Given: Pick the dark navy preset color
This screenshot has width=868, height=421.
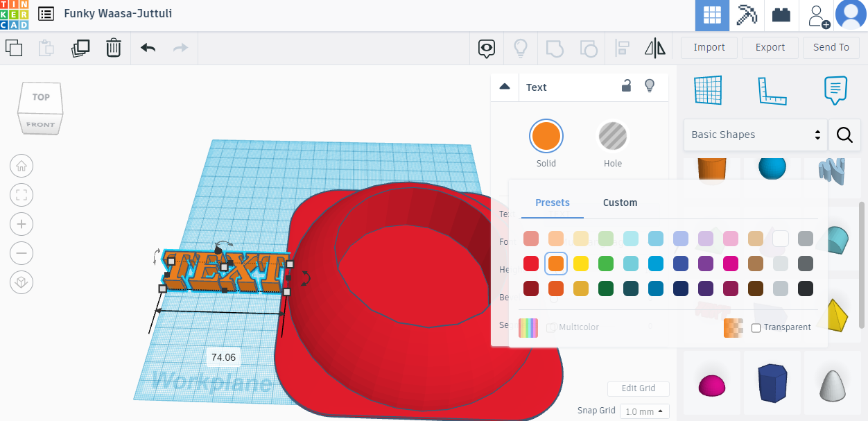Looking at the screenshot, I should pyautogui.click(x=681, y=289).
